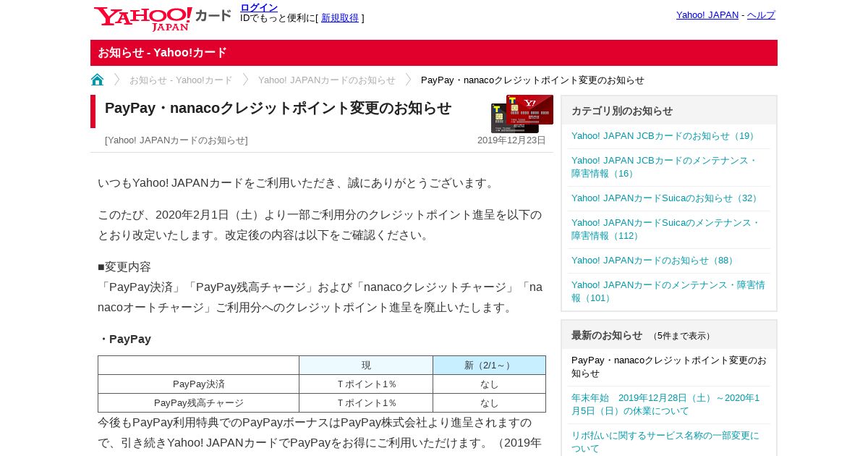
Task: Click the 新規取得 link
Action: tap(340, 18)
